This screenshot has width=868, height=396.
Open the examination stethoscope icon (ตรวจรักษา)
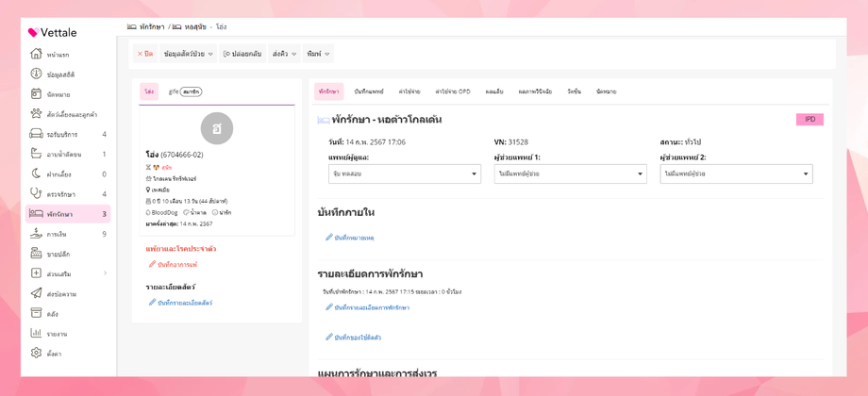[36, 194]
